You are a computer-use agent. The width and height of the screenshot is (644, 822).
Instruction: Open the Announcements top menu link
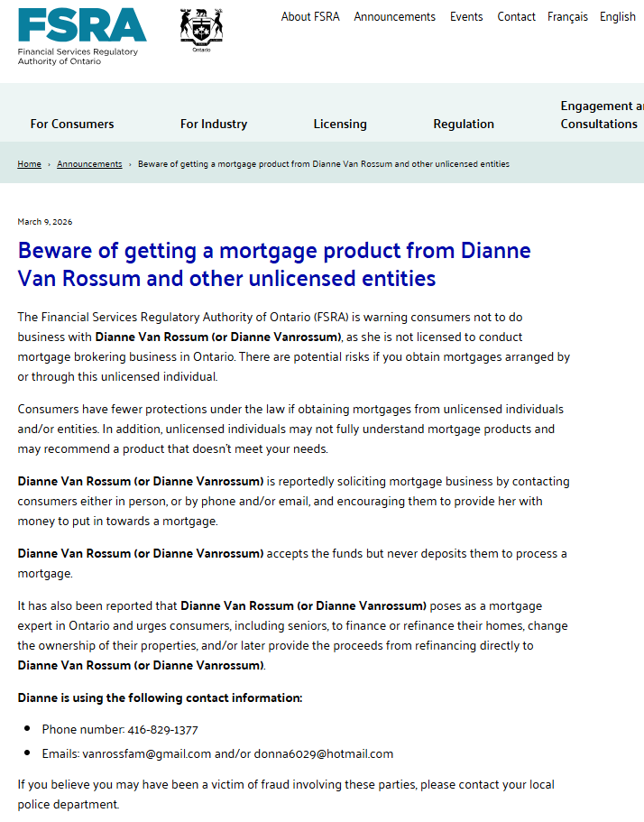[394, 17]
